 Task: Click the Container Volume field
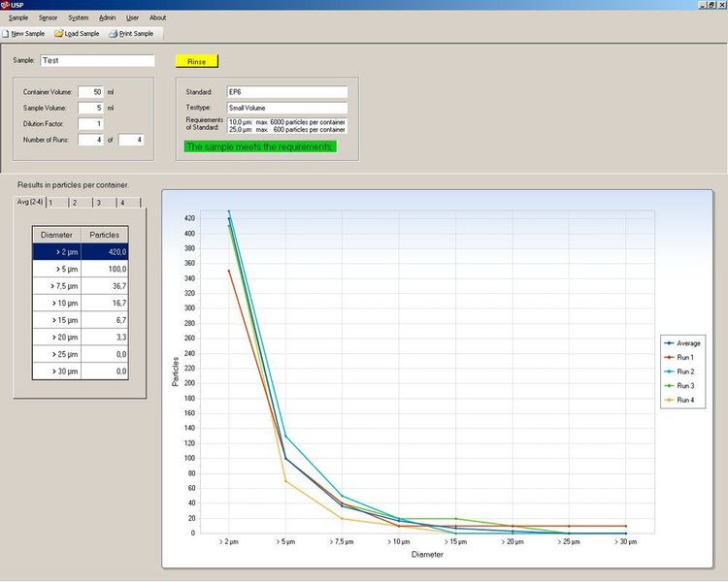tap(90, 92)
